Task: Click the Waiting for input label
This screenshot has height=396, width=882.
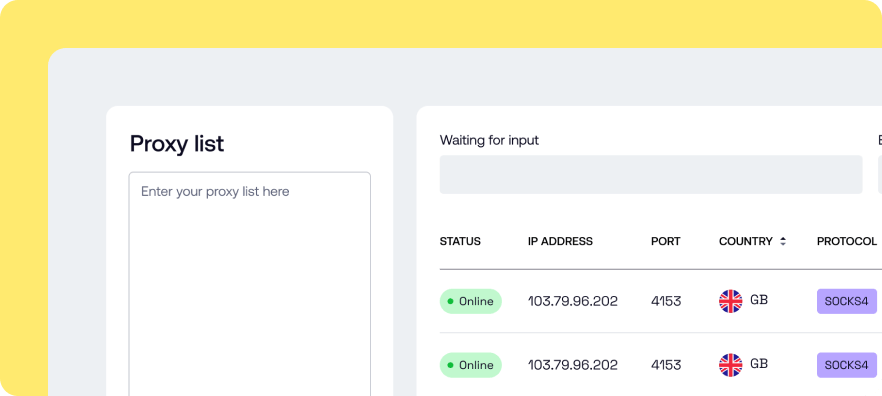Action: click(x=489, y=140)
